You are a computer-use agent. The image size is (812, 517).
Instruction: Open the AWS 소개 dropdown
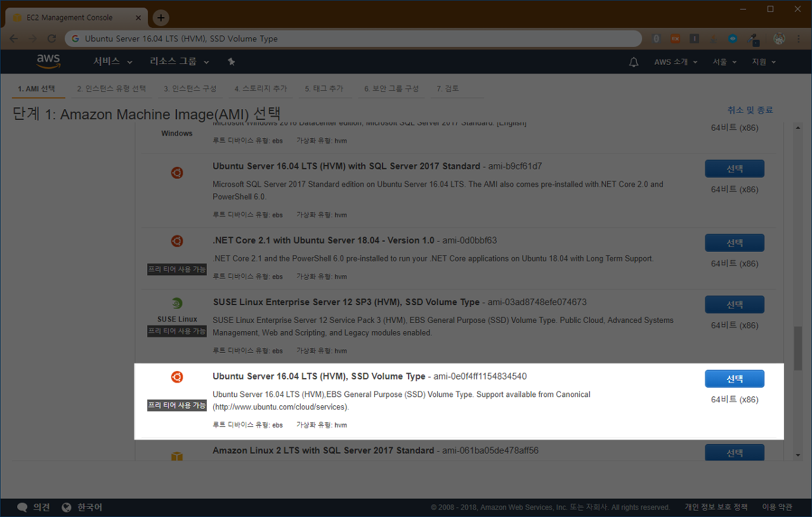[x=676, y=62]
